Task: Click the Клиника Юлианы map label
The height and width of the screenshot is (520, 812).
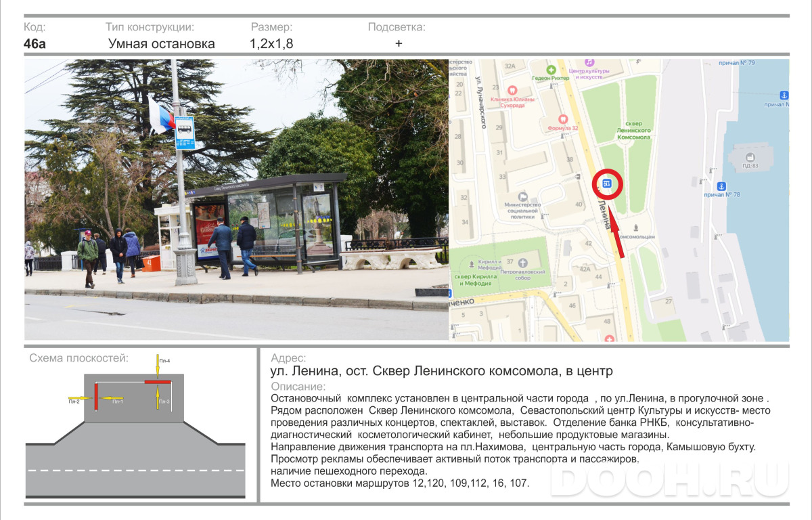Action: pos(512,102)
